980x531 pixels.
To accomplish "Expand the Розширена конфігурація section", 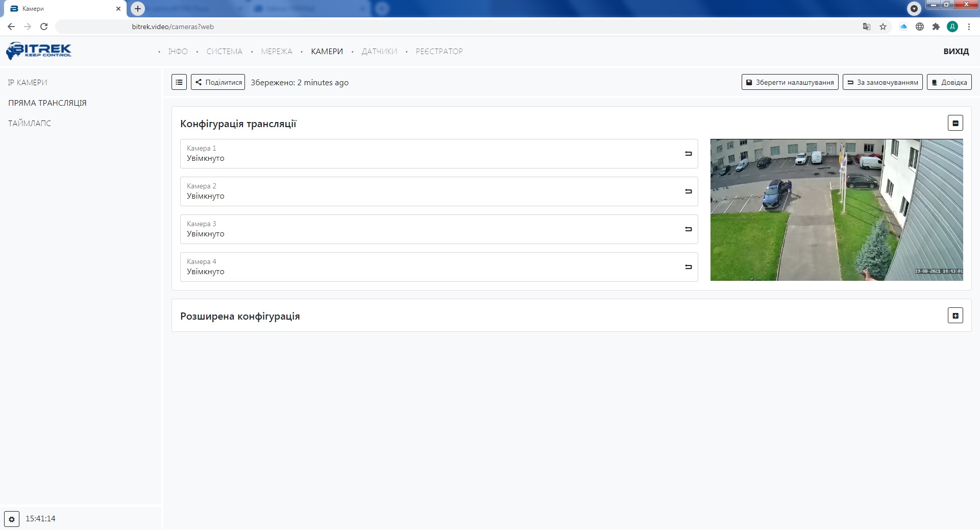I will click(x=955, y=316).
